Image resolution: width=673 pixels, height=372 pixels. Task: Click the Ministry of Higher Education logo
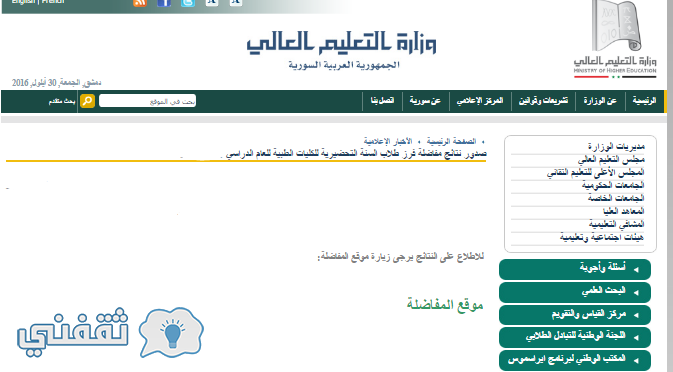[x=615, y=39]
